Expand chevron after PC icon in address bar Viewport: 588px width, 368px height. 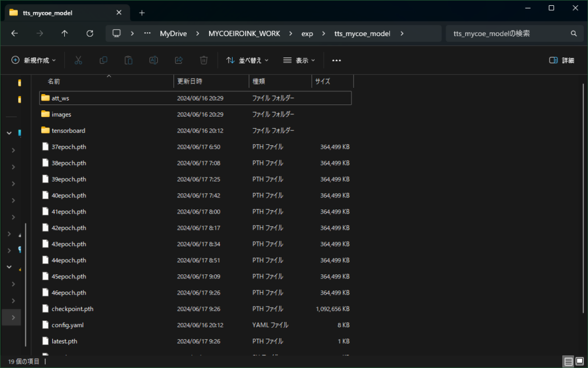pos(132,33)
